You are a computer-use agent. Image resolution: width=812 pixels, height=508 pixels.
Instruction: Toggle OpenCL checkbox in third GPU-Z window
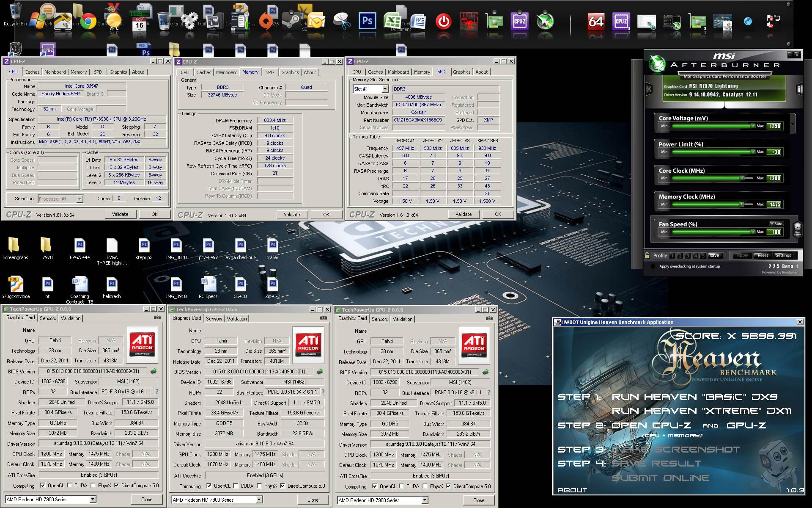tap(375, 486)
